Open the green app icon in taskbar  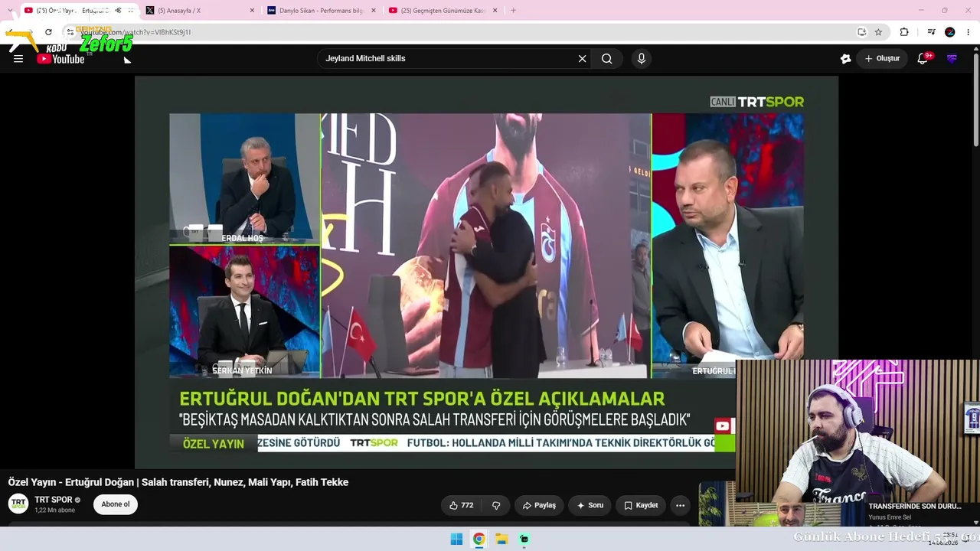point(524,539)
